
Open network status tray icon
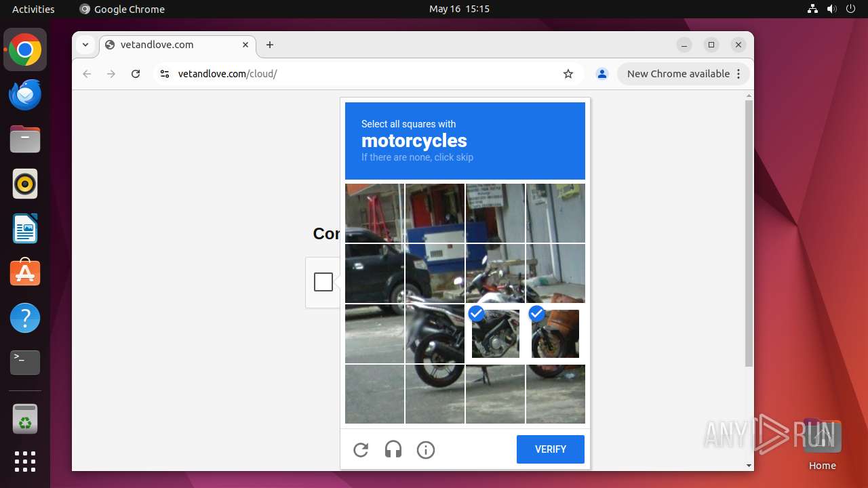click(812, 9)
